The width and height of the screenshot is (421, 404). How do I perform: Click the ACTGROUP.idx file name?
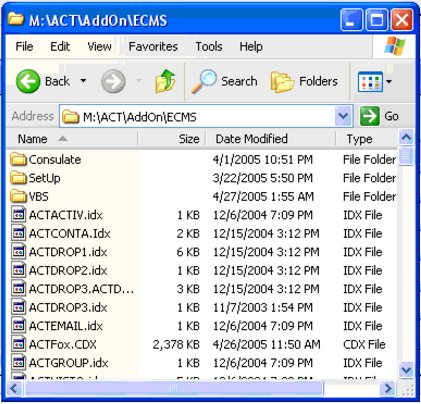pos(68,363)
